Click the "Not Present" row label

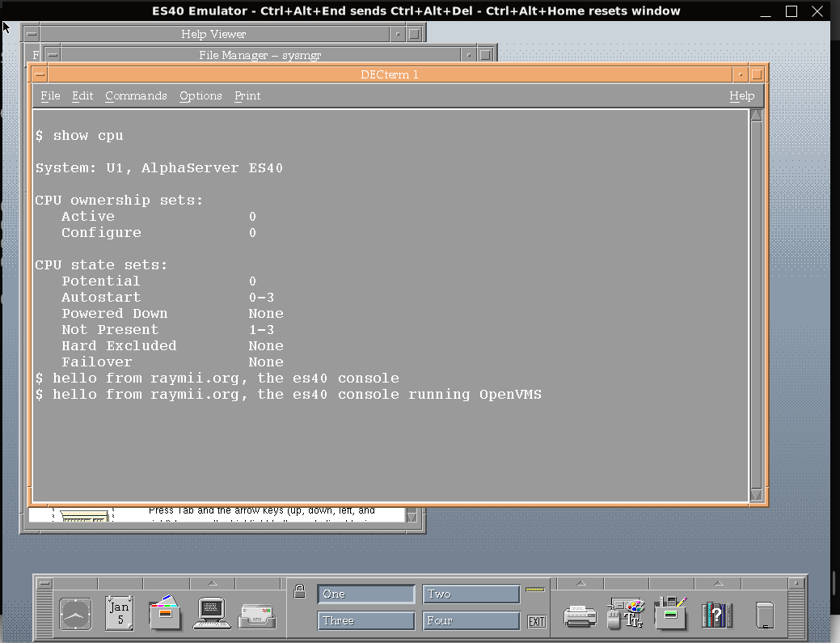[x=110, y=329]
